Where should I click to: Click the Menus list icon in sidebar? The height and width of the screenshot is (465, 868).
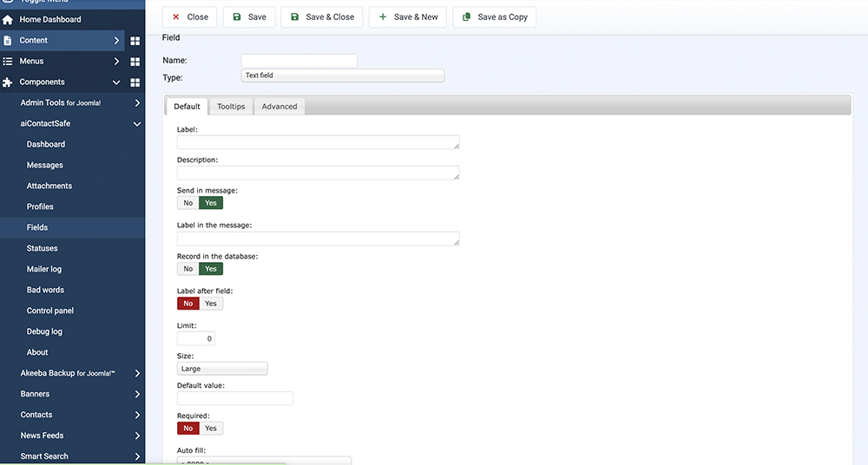[7, 62]
